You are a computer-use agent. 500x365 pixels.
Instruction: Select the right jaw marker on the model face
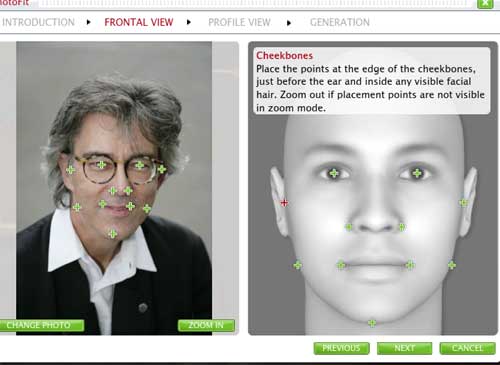452,265
